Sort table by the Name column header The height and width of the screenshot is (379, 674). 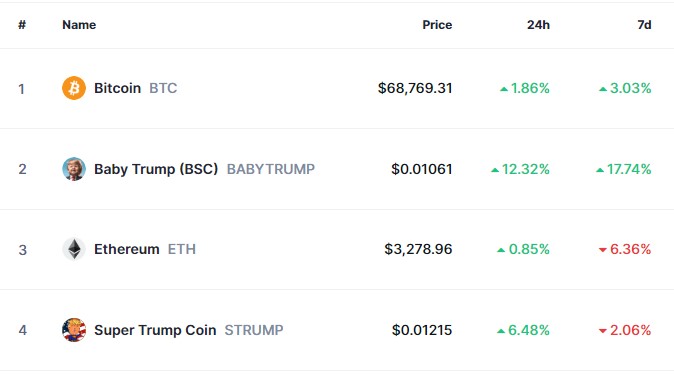click(x=79, y=25)
